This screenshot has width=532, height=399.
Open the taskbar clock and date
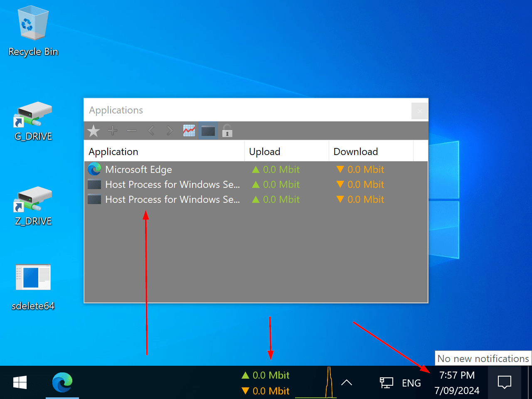coord(457,383)
